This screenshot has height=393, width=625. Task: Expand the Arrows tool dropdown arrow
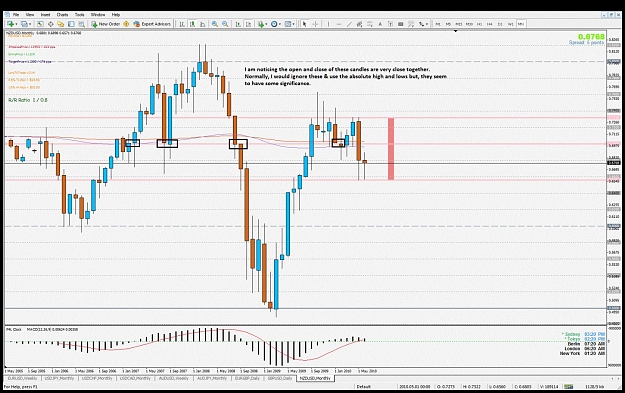[x=427, y=24]
